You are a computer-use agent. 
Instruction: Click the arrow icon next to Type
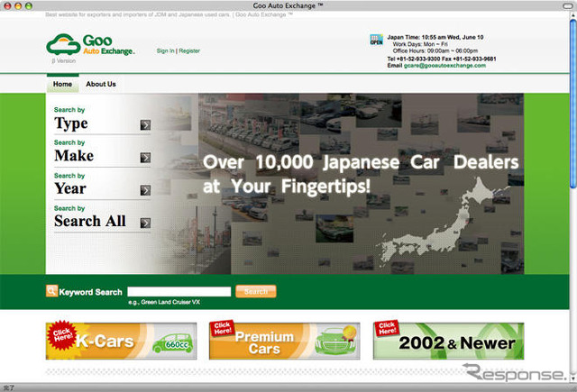pyautogui.click(x=145, y=125)
